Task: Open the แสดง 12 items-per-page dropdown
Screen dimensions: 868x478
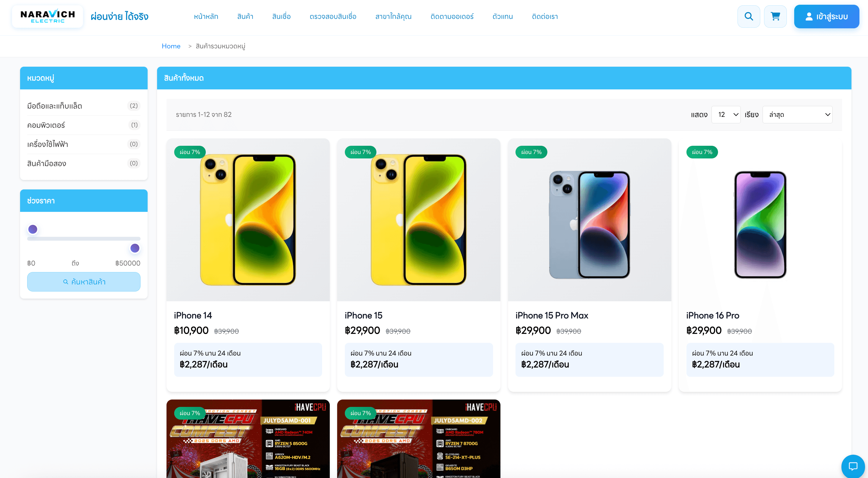Action: [726, 114]
